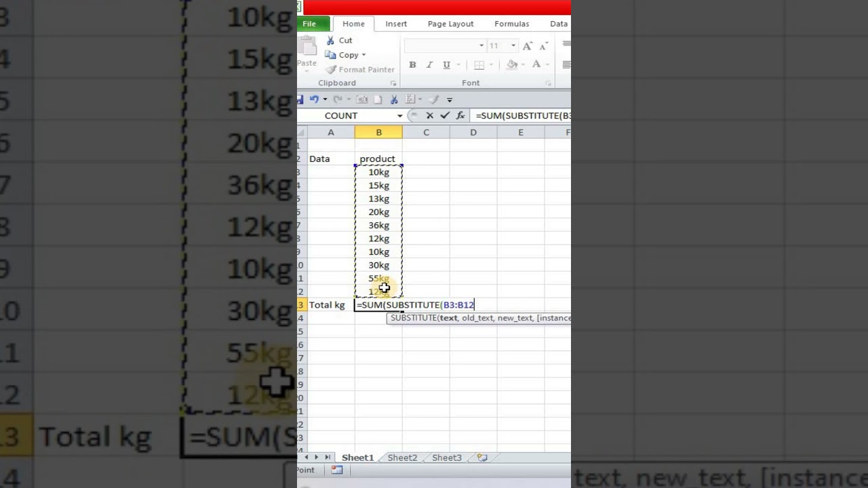
Task: Click cell containing 13kg
Action: [x=378, y=199]
